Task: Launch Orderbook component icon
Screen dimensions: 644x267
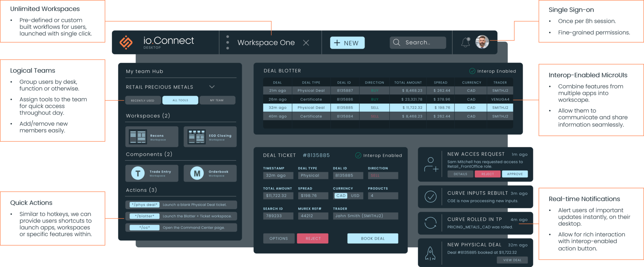Action: [x=197, y=173]
